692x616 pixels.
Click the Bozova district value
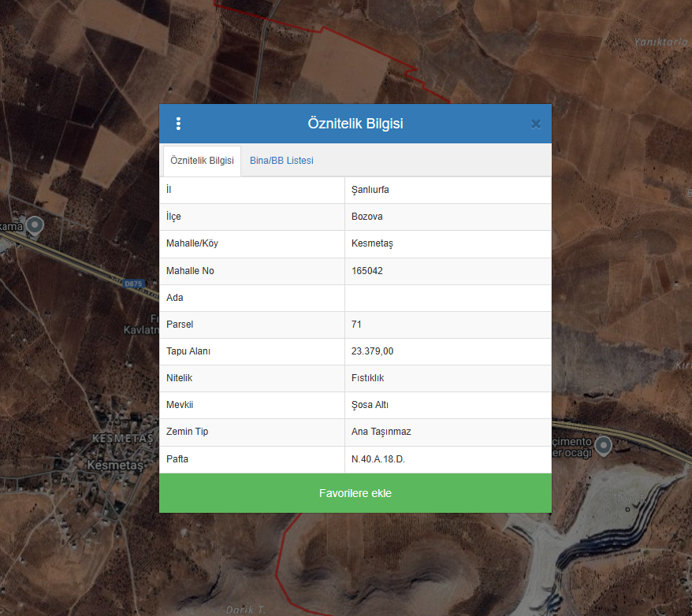pos(367,217)
